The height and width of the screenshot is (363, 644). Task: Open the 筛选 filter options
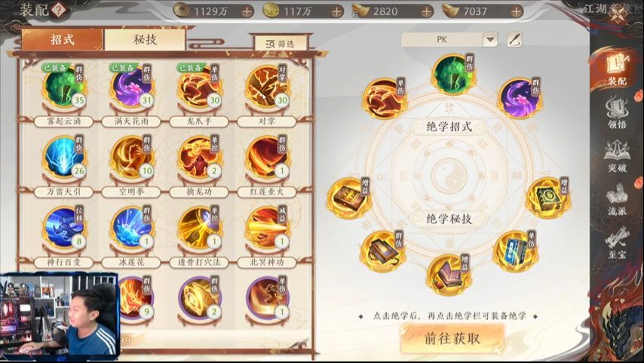click(280, 44)
